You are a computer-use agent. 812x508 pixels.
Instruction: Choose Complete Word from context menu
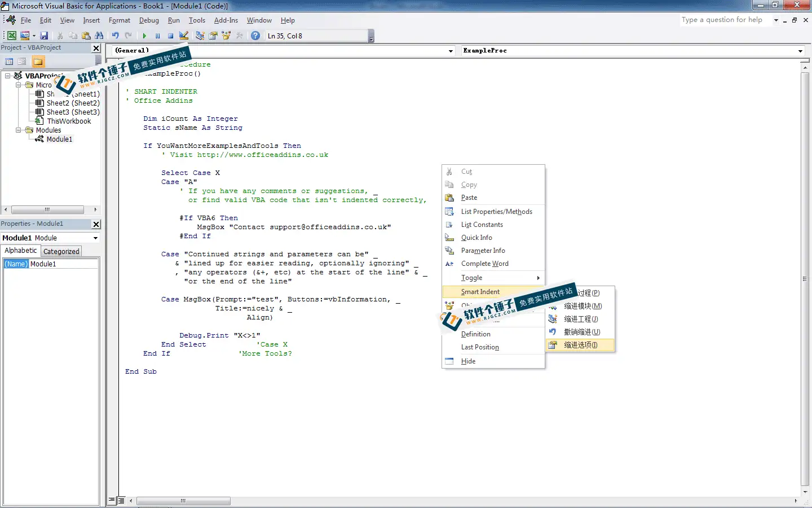[484, 264]
